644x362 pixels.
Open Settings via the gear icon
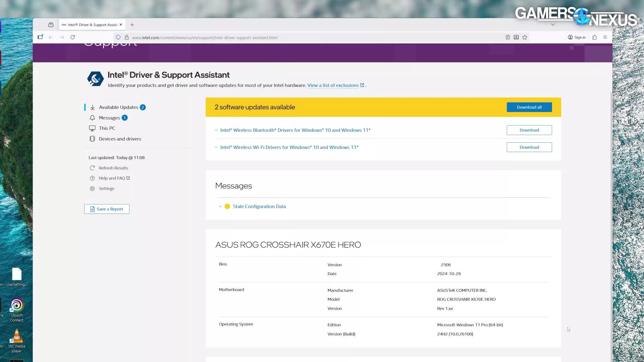pos(92,189)
